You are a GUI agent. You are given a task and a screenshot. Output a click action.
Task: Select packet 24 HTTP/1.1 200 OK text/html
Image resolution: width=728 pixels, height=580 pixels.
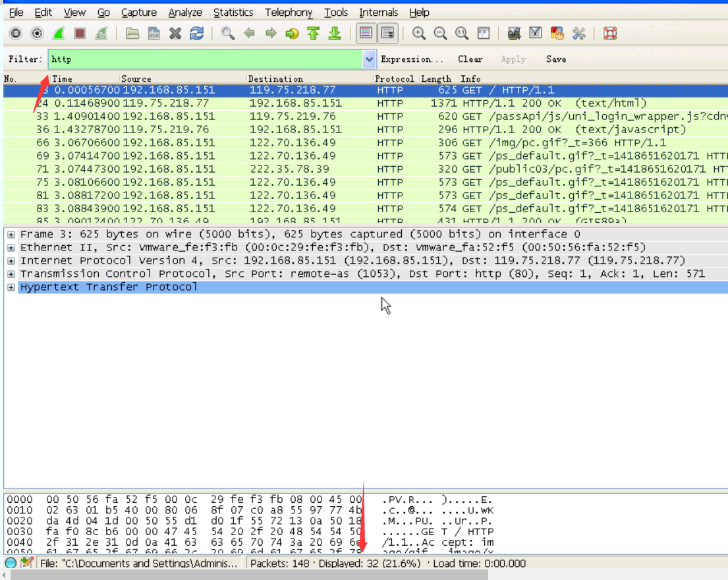[x=366, y=103]
